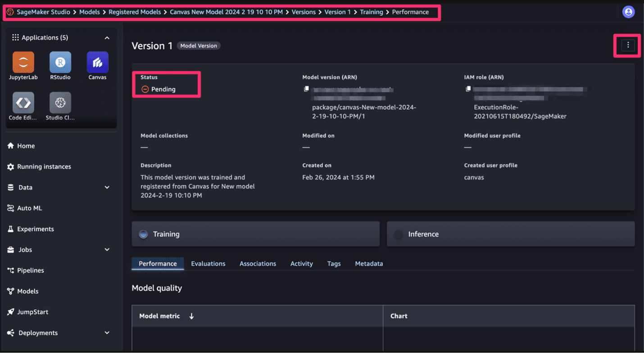Image resolution: width=644 pixels, height=355 pixels.
Task: Sort by Model metric arrow
Action: (x=191, y=316)
